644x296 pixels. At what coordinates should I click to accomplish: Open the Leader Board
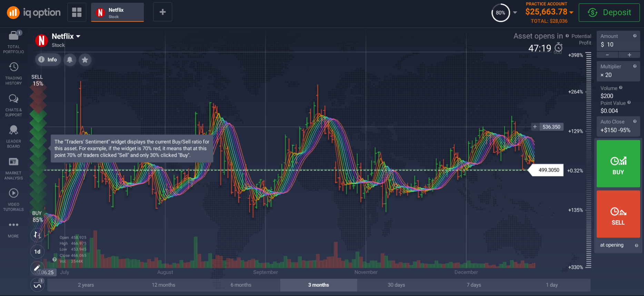point(13,136)
